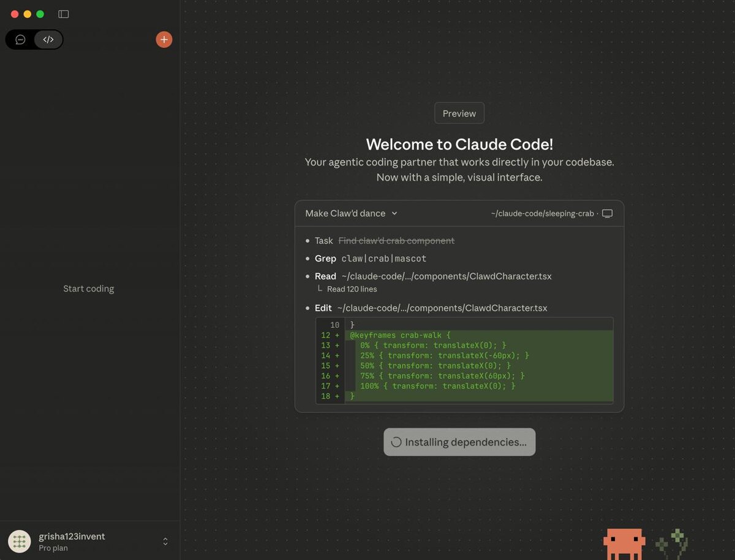Screen dimensions: 735x560
Task: Click the Start coding text in sidebar
Action: [x=89, y=289]
